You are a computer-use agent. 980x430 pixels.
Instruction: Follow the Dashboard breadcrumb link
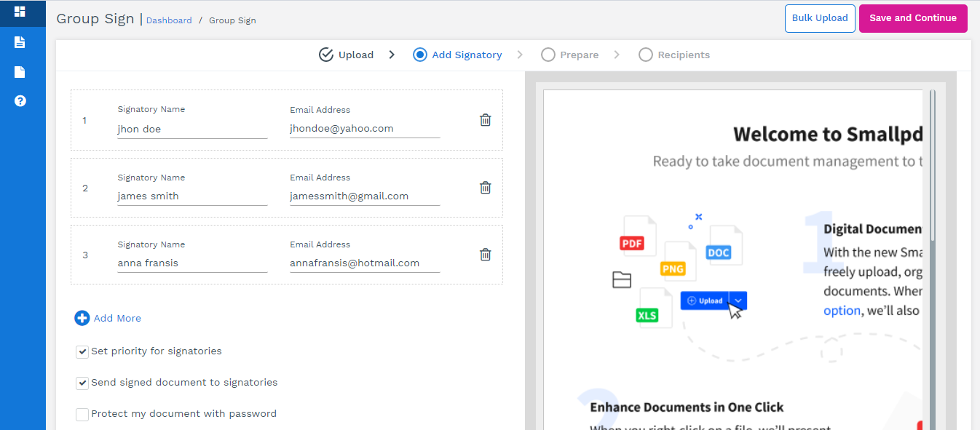pos(169,20)
